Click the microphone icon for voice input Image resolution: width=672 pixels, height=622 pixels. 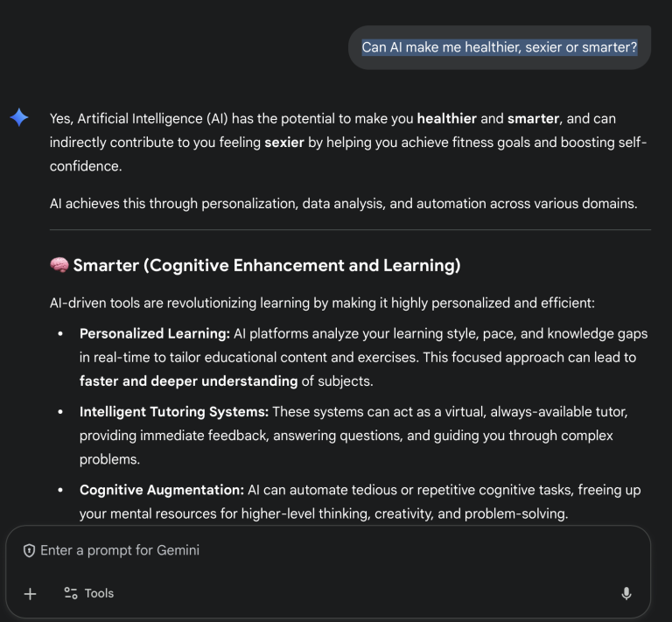(x=626, y=593)
